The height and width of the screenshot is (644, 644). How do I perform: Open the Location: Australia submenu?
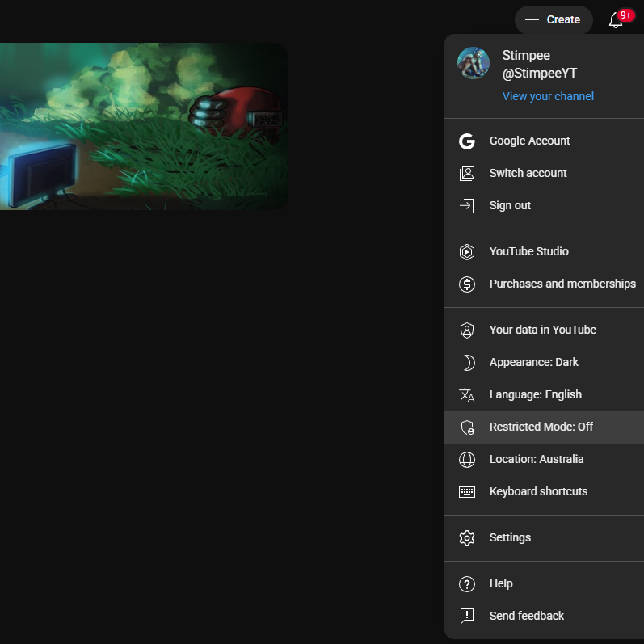point(544,460)
